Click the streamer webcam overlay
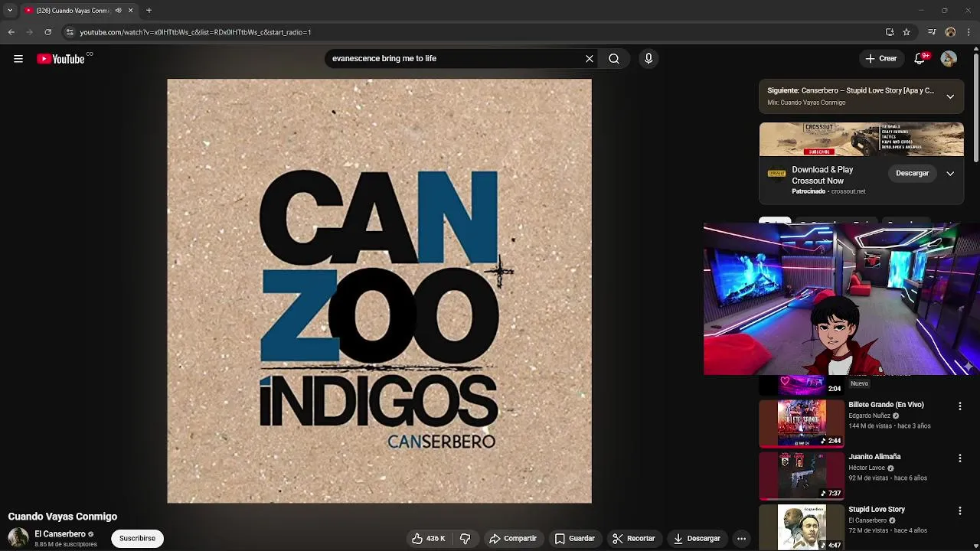This screenshot has width=980, height=551. click(841, 299)
